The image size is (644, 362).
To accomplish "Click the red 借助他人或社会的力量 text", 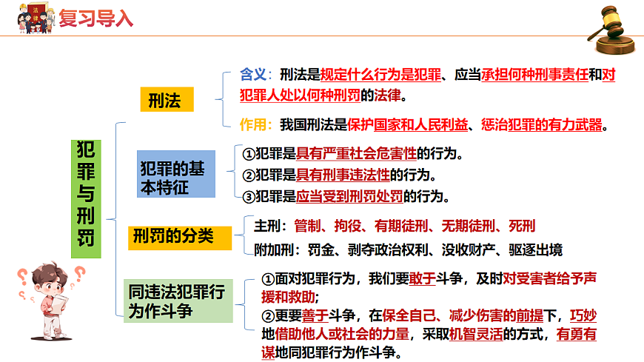I will tap(342, 334).
